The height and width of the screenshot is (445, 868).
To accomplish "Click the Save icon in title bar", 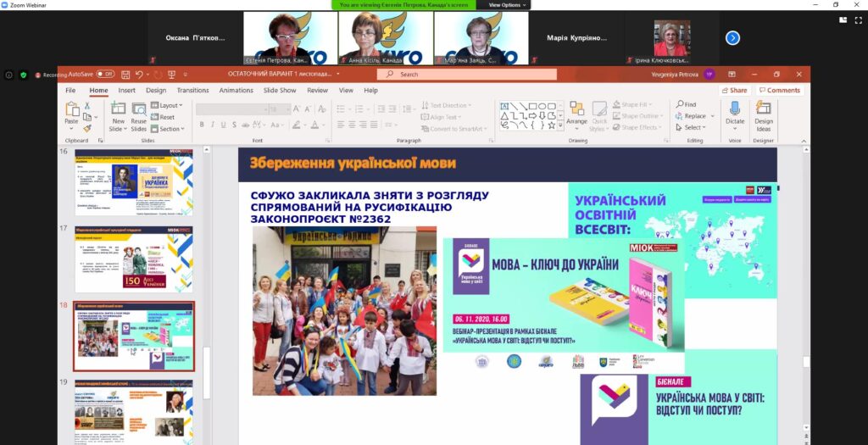I will 125,75.
